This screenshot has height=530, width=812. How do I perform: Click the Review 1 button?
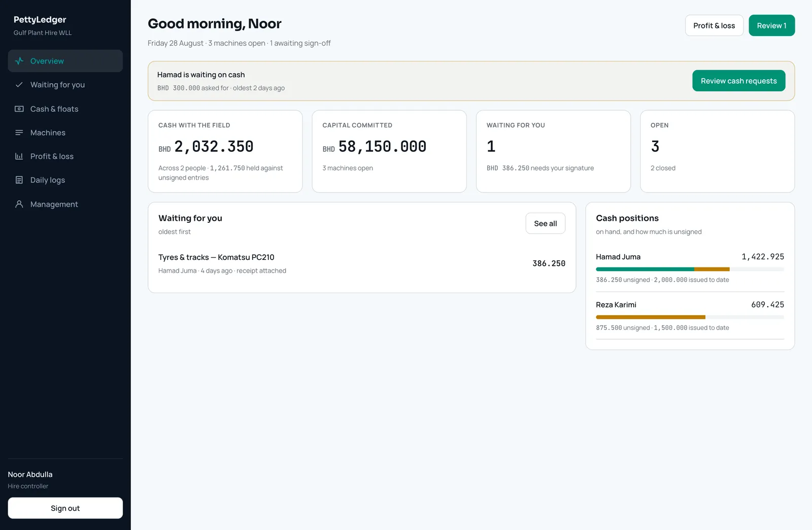pyautogui.click(x=771, y=25)
